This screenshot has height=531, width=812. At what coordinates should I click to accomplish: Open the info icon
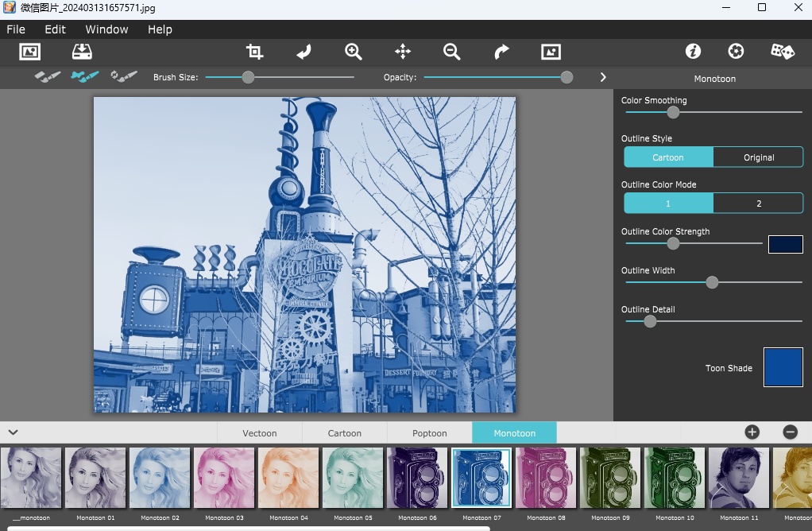(693, 52)
